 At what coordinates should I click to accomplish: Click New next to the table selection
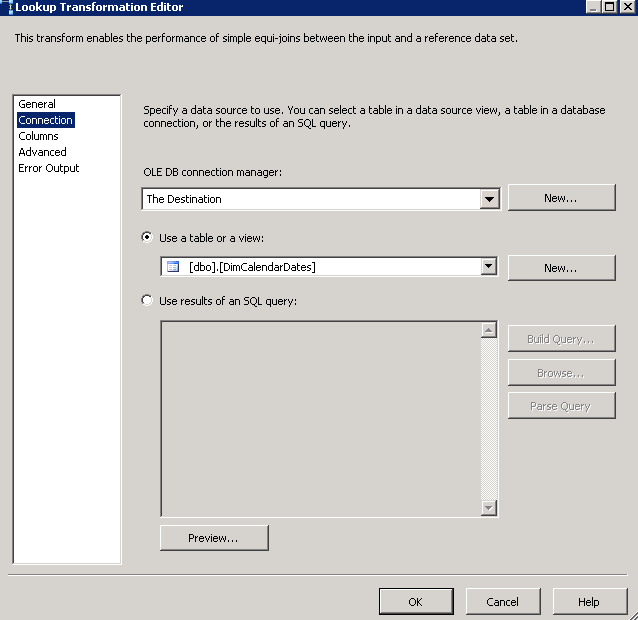point(560,268)
